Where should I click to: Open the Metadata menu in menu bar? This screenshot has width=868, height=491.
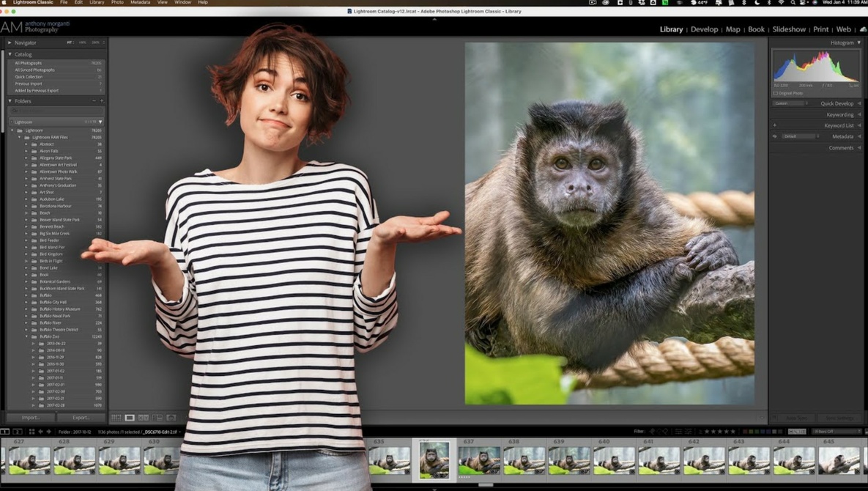[x=140, y=3]
